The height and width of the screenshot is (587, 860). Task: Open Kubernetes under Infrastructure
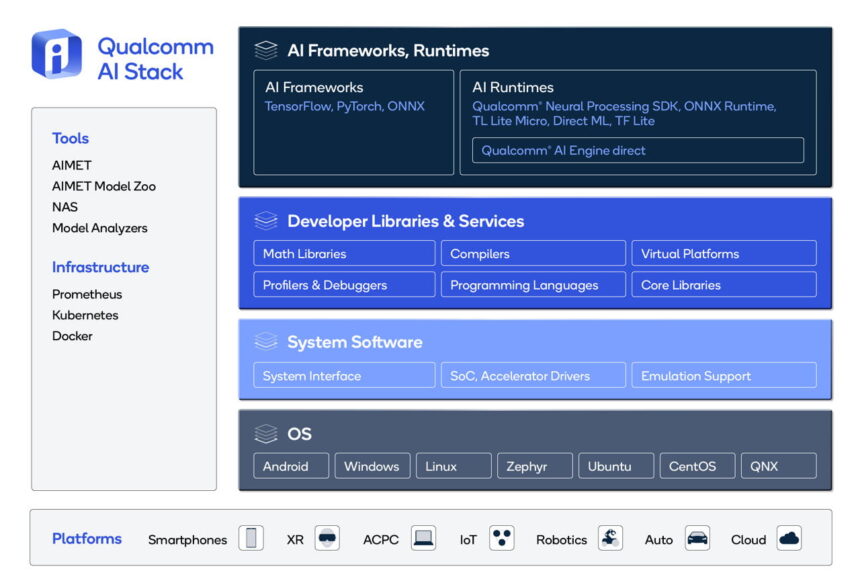coord(85,315)
